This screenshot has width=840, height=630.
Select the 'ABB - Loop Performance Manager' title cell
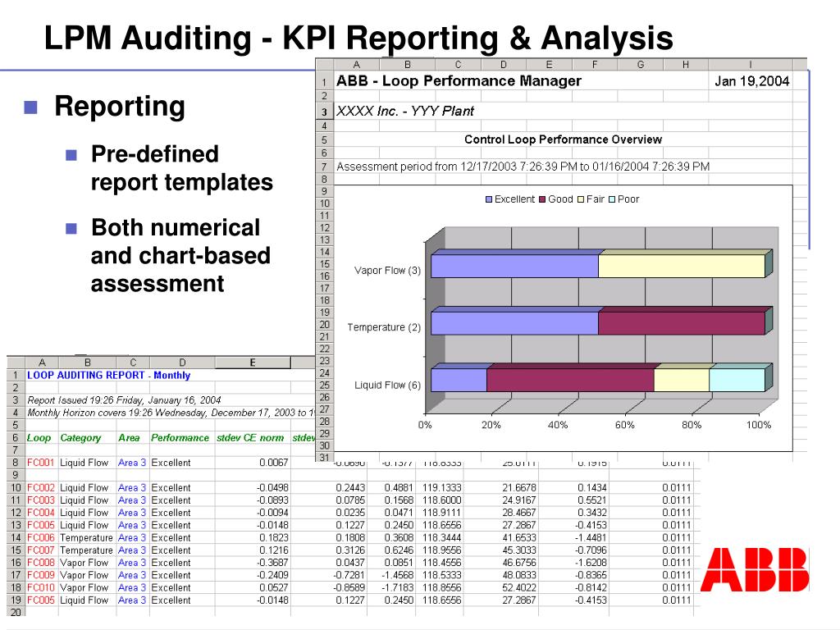coord(459,81)
